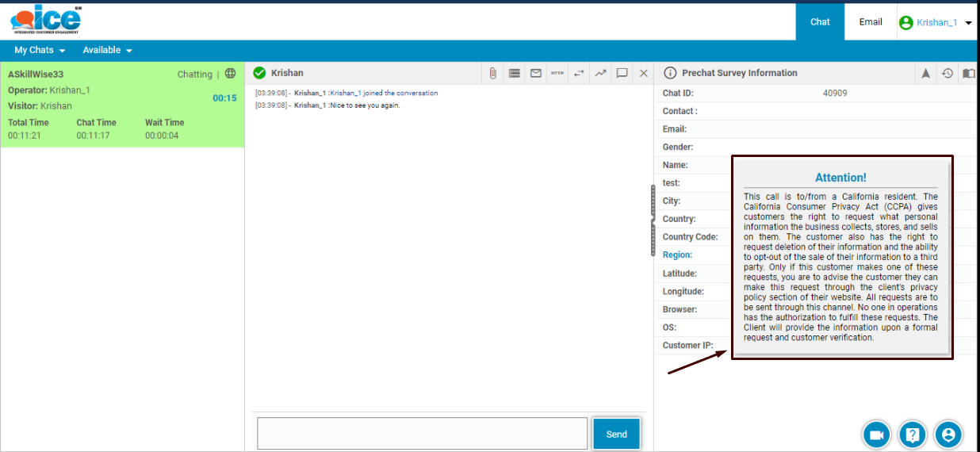The height and width of the screenshot is (452, 980).
Task: Open the Available status dropdown
Action: tap(107, 50)
